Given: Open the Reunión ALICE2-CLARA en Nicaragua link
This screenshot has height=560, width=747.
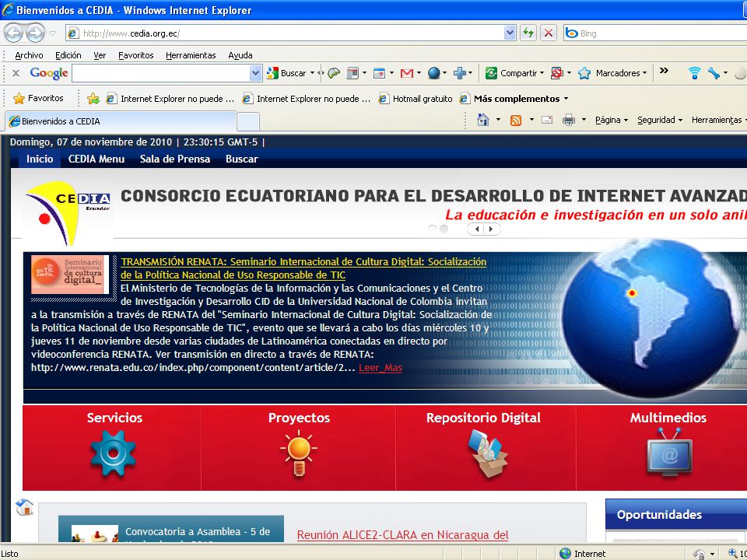Looking at the screenshot, I should tap(402, 535).
